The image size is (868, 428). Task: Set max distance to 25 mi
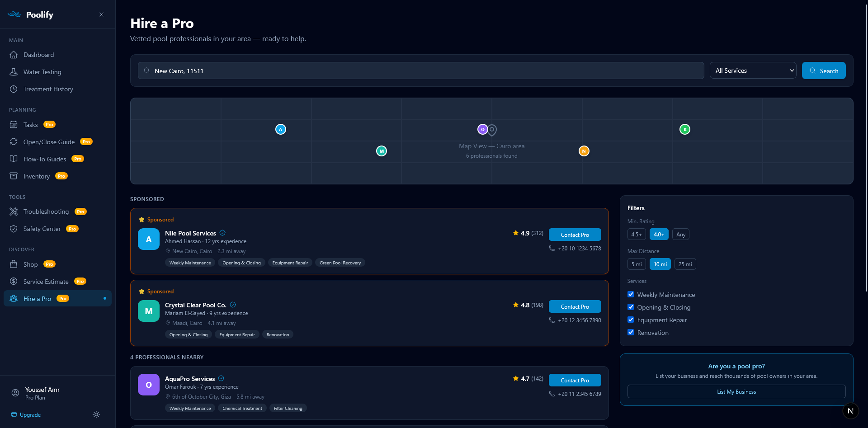(x=685, y=264)
